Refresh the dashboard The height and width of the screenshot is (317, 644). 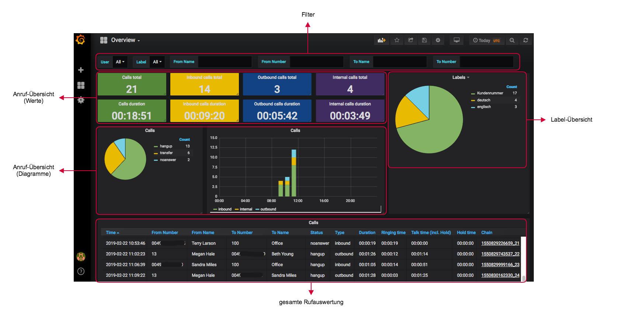pyautogui.click(x=526, y=40)
